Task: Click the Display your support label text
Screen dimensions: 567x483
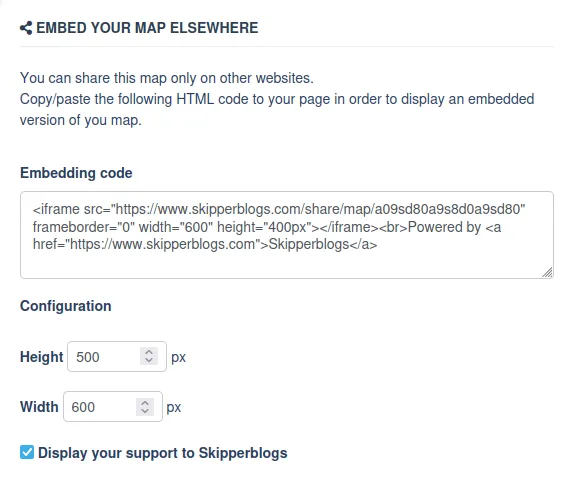Action: pyautogui.click(x=163, y=453)
